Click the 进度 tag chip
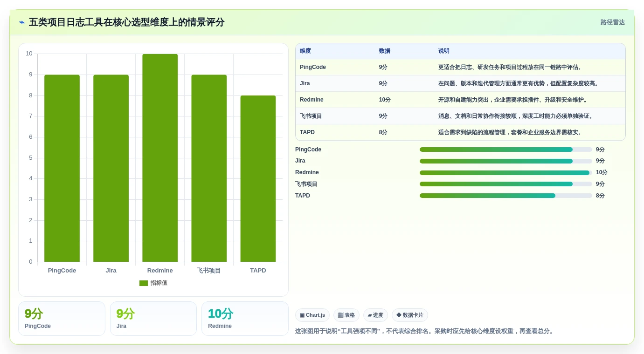This screenshot has width=644, height=354. click(x=375, y=315)
